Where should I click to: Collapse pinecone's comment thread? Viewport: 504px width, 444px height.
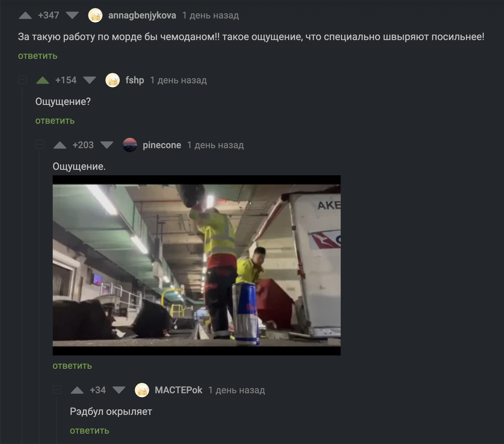point(40,145)
